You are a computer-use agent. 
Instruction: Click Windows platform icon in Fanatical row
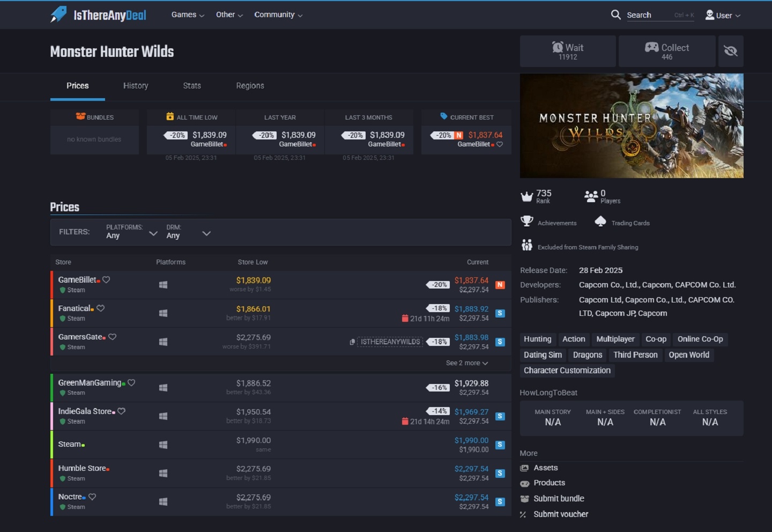tap(164, 313)
